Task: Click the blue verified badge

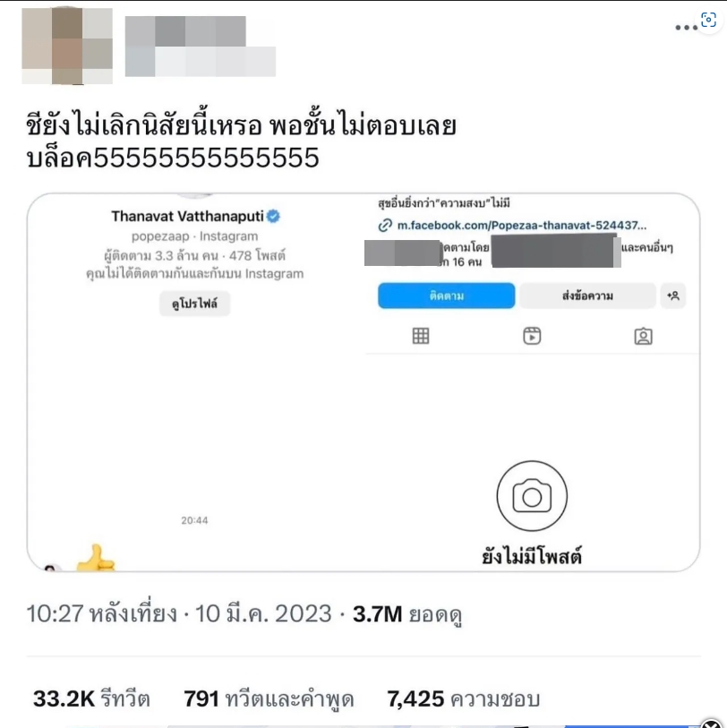Action: [273, 216]
